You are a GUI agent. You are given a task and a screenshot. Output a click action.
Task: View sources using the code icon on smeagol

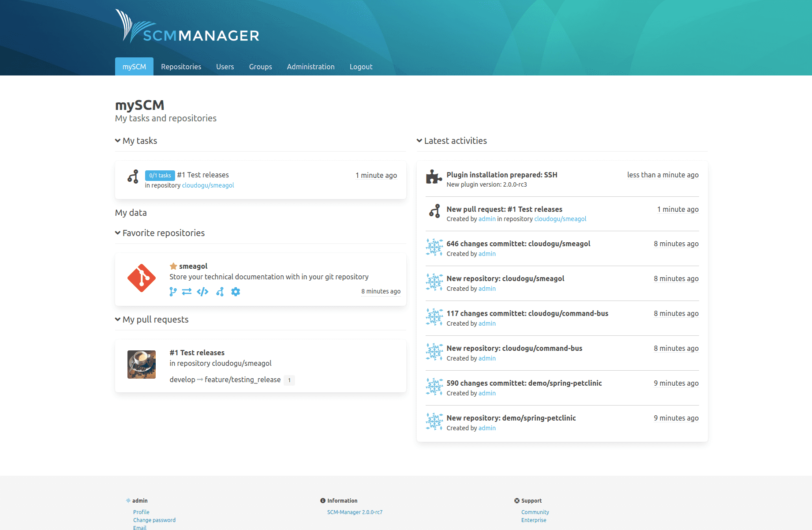(x=202, y=291)
